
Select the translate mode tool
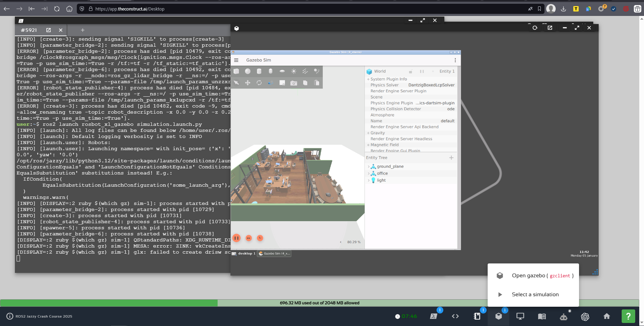(x=248, y=83)
